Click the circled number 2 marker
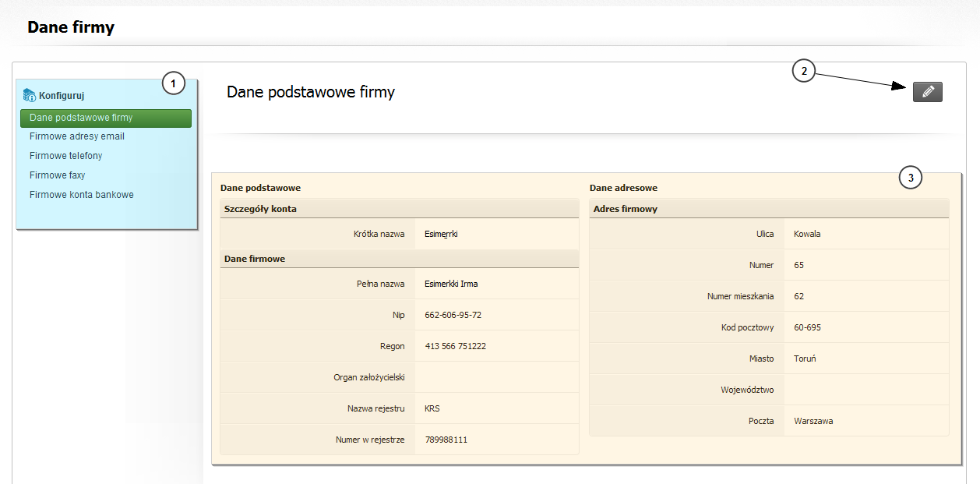 coord(804,71)
